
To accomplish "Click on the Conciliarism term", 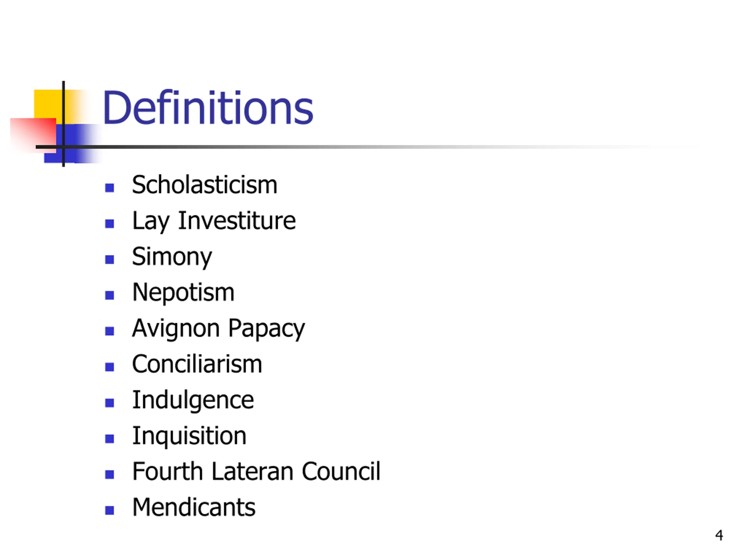I will pyautogui.click(x=197, y=364).
